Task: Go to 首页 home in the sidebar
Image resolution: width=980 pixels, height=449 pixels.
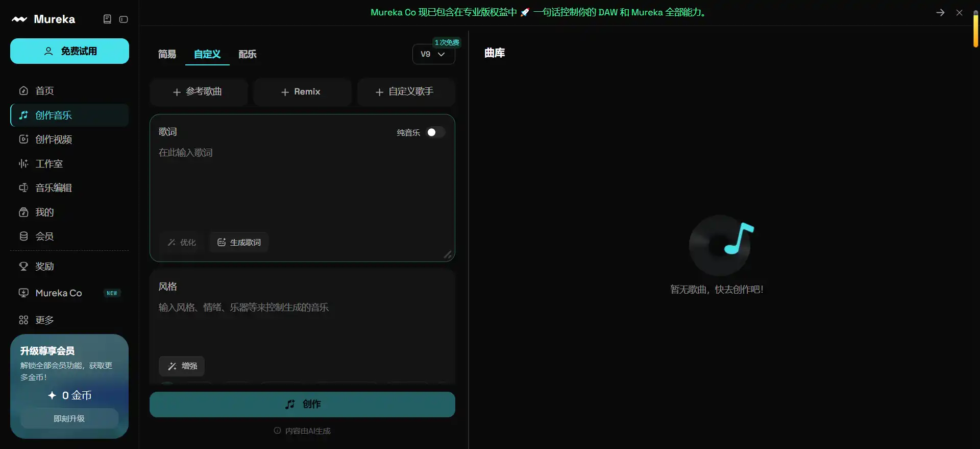Action: pos(69,91)
